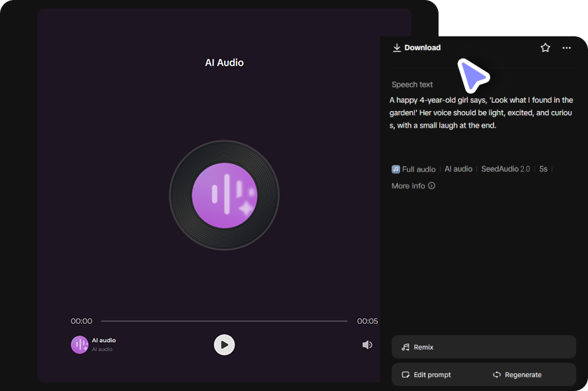Viewport: 588px width, 391px height.
Task: Click the '00:00' elapsed time
Action: coord(82,321)
